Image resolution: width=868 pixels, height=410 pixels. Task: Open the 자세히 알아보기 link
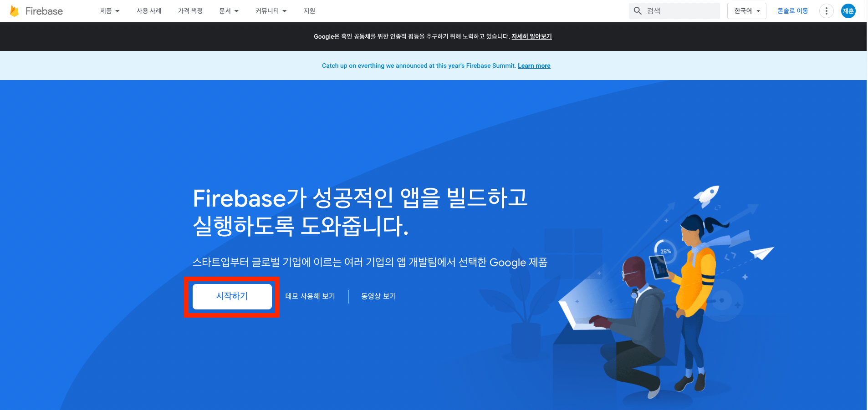pos(531,36)
